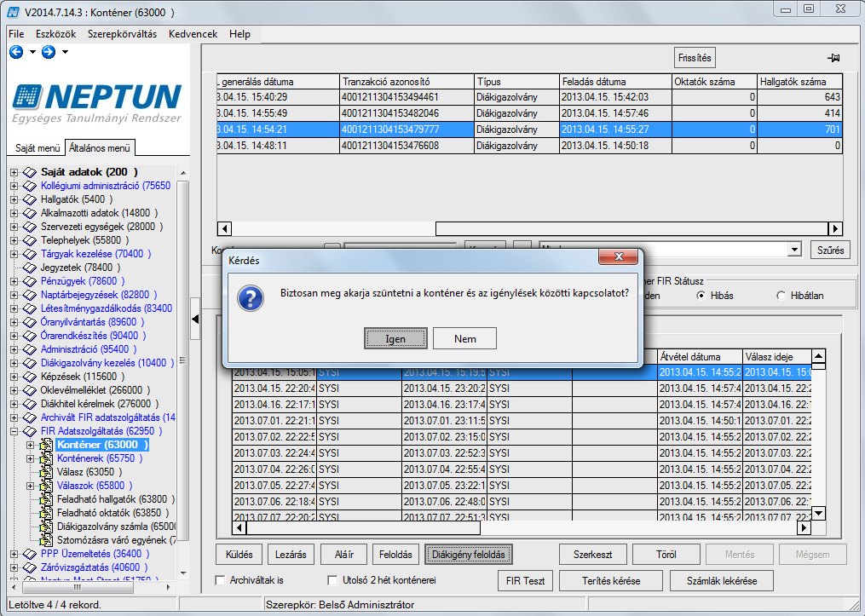The image size is (865, 616).
Task: Switch to the Saját menü tab
Action: (37, 147)
